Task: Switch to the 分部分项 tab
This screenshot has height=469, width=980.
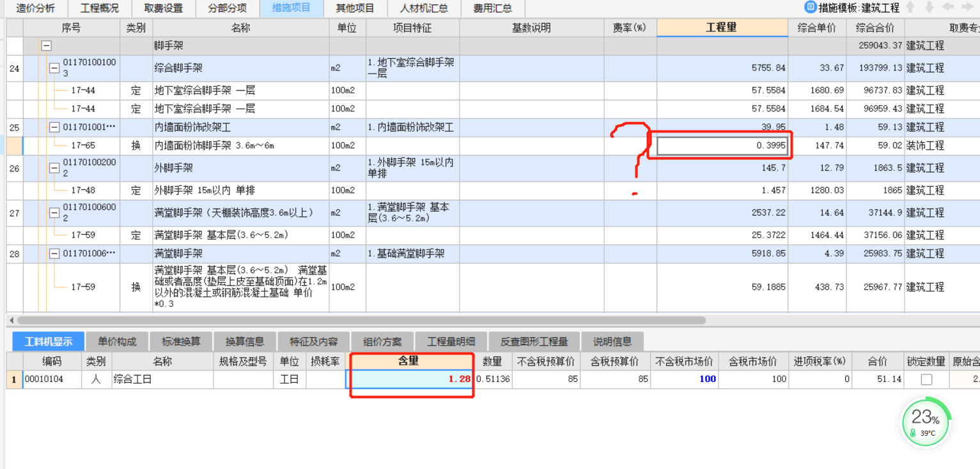Action: click(x=228, y=8)
